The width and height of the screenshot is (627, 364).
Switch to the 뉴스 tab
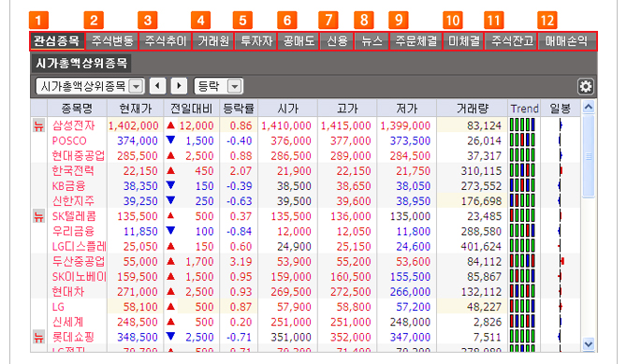[372, 41]
